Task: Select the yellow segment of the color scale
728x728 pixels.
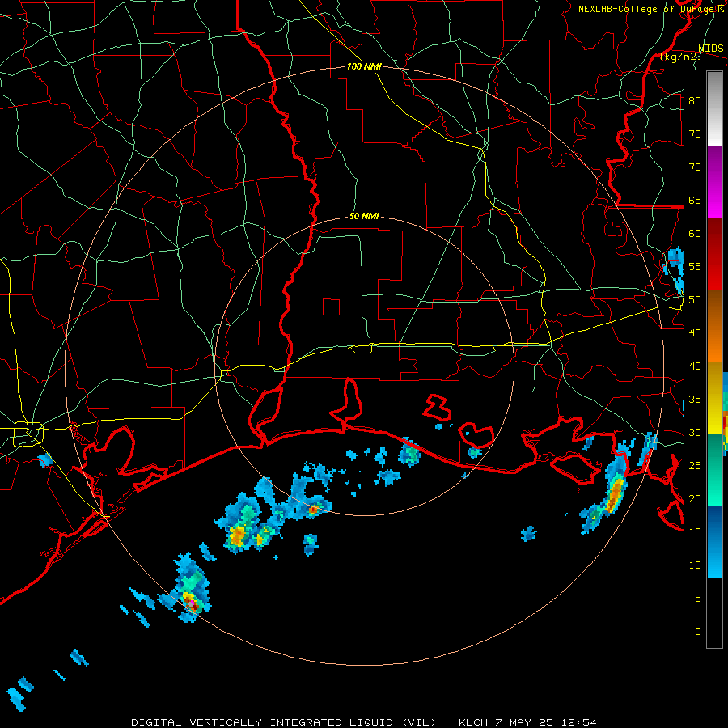Action: 714,398
